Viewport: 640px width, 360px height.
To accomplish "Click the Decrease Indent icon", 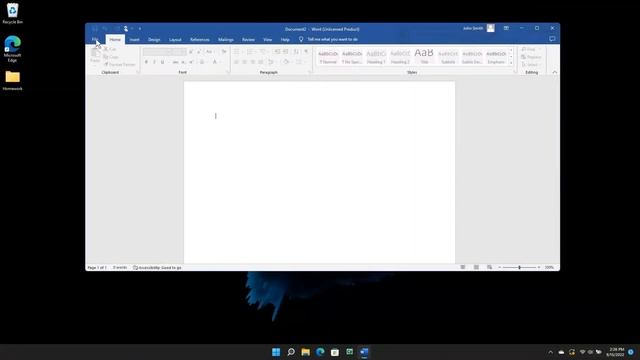I will (x=277, y=52).
